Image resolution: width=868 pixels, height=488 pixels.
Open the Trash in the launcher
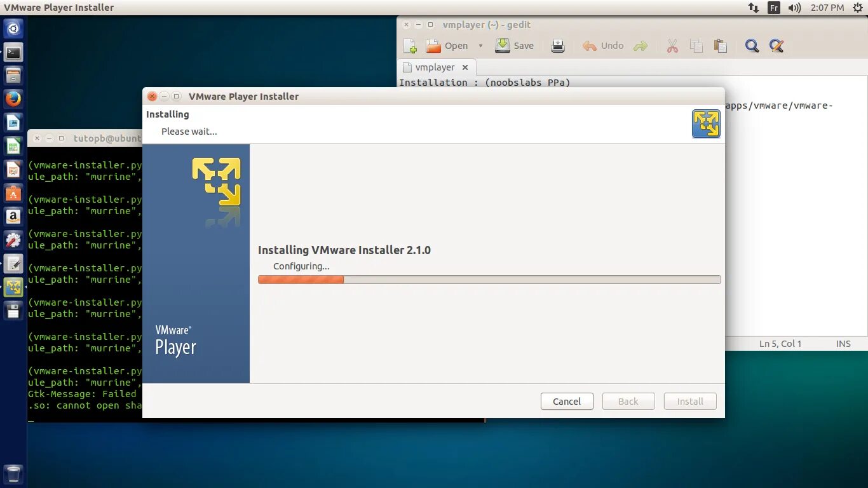coord(13,474)
